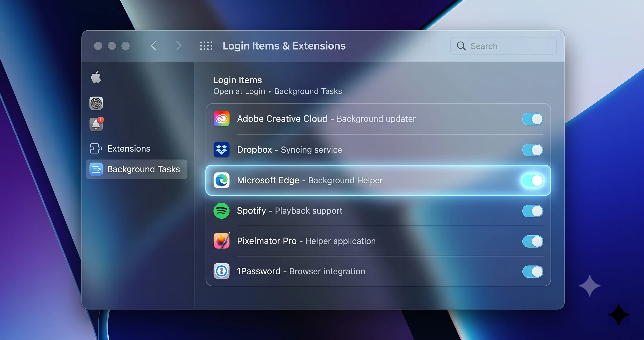644x340 pixels.
Task: Click the Spotify app icon
Action: point(222,211)
